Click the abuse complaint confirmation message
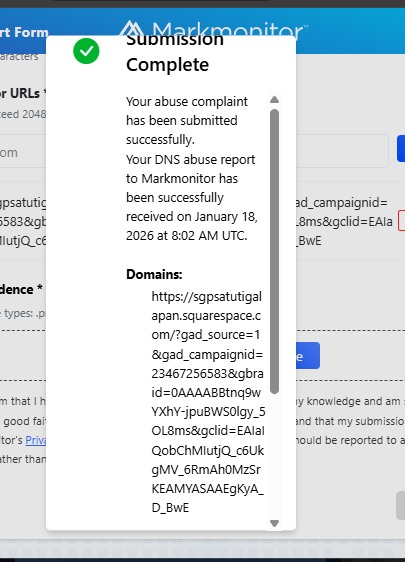The image size is (405, 562). [x=187, y=120]
